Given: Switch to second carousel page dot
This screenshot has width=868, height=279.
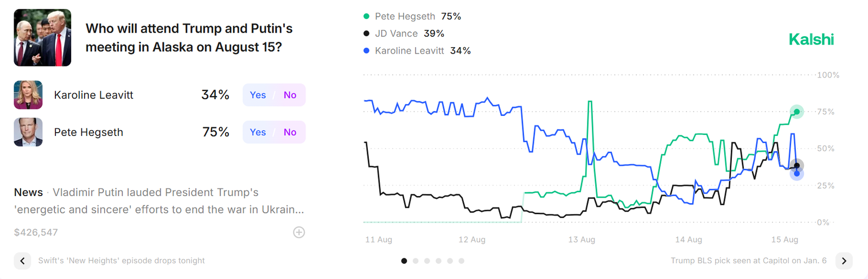Looking at the screenshot, I should click(x=416, y=261).
